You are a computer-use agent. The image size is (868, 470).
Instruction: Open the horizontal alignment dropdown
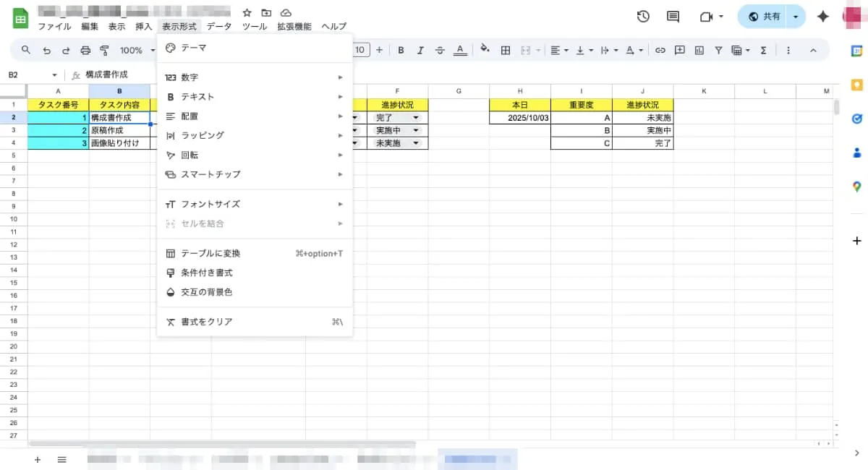click(x=558, y=50)
